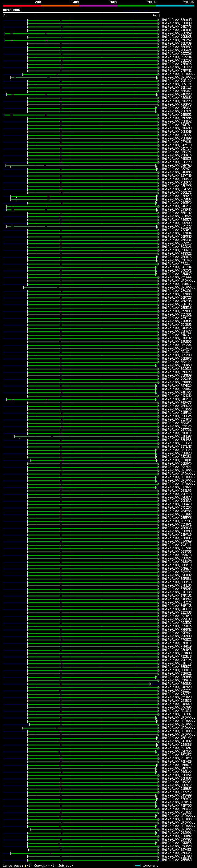This screenshot has width=197, height=868.
Task: Select the UniRef100_B6K1A0 label
Action: pyautogui.click(x=177, y=213)
